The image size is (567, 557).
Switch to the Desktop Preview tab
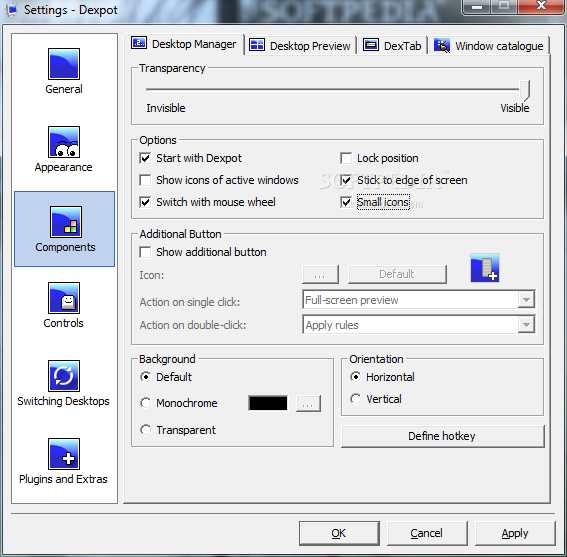[x=300, y=46]
